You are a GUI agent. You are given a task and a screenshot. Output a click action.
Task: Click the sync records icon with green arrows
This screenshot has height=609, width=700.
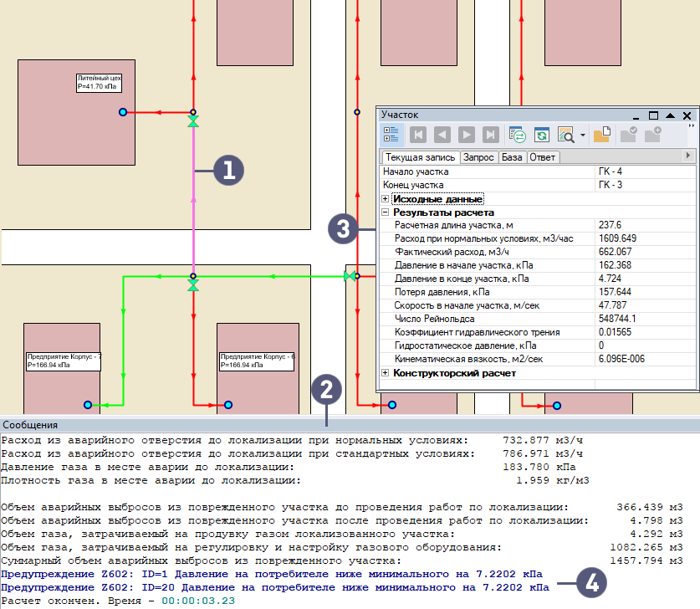[x=518, y=135]
